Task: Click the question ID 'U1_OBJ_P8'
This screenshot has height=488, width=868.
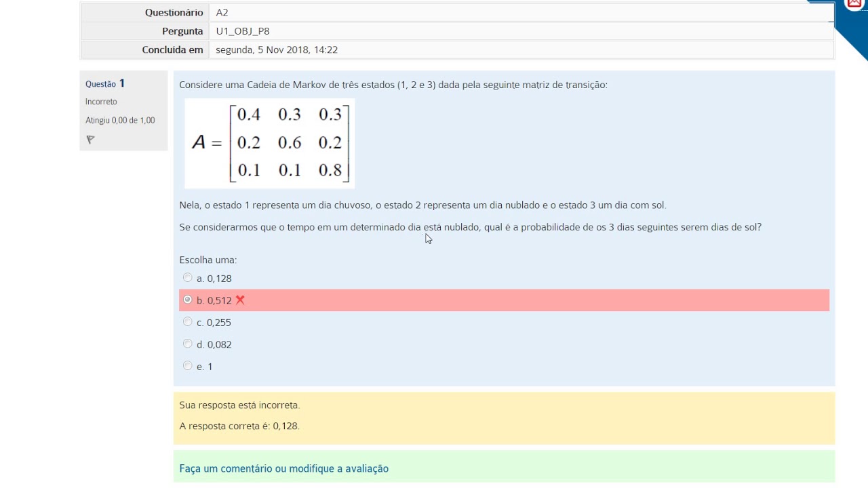Action: click(x=243, y=31)
